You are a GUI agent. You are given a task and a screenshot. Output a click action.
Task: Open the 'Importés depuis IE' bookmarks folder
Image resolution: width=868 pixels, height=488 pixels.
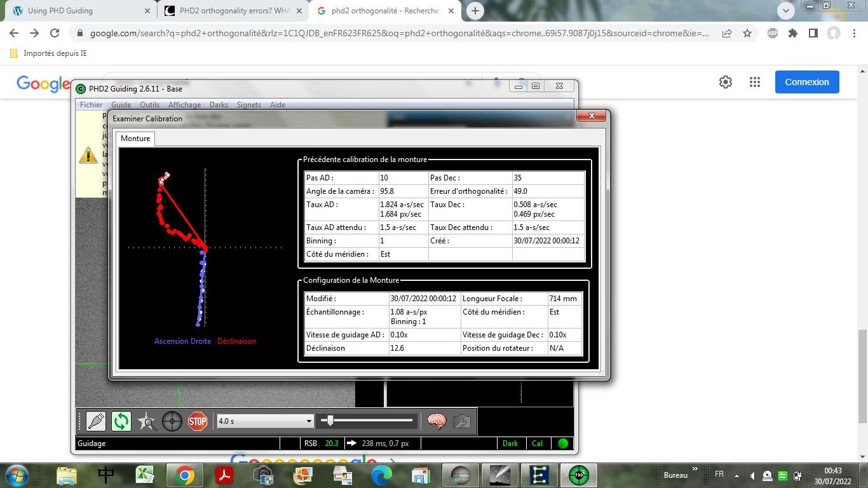point(48,53)
